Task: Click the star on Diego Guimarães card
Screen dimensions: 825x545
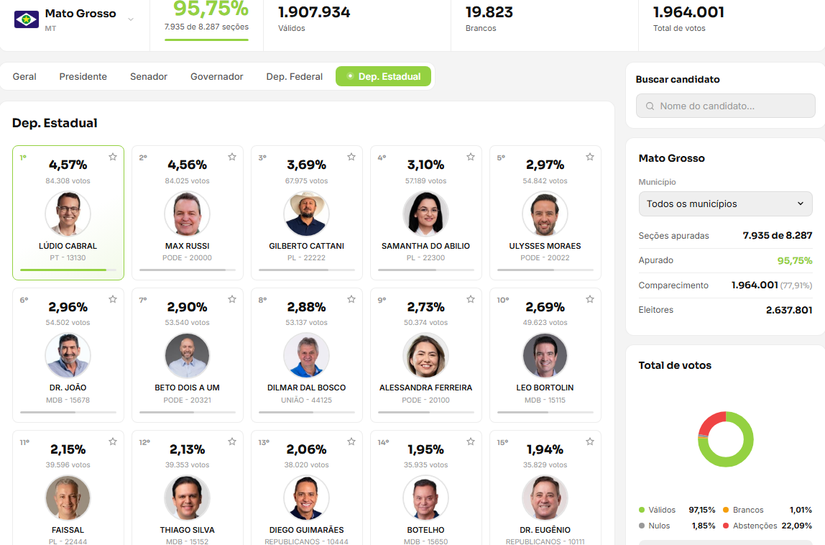Action: pos(351,442)
